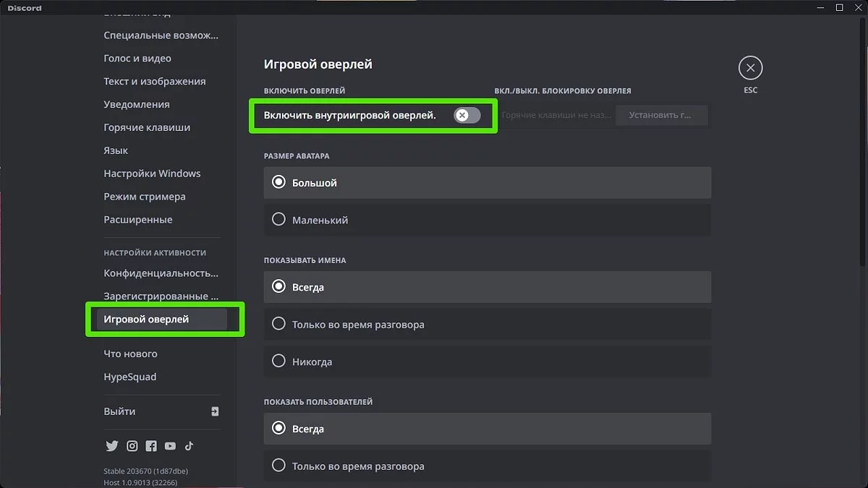This screenshot has width=868, height=488.
Task: Click the overlay lock hotkey input field
Action: pyautogui.click(x=556, y=115)
